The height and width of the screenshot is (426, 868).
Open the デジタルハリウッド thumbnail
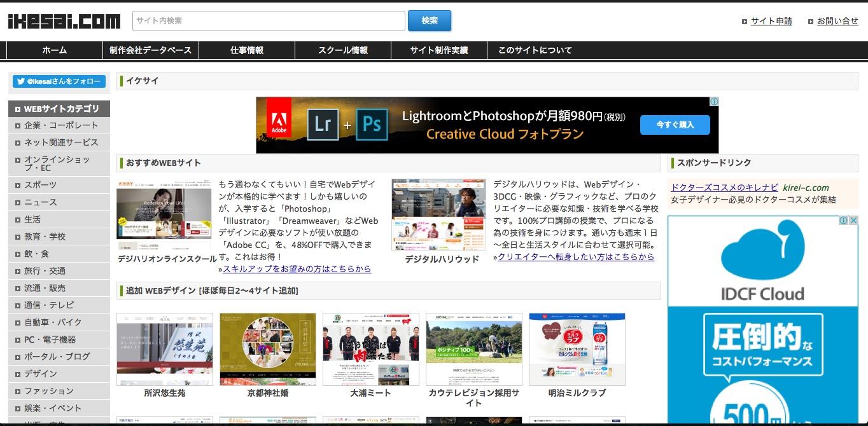pos(439,215)
